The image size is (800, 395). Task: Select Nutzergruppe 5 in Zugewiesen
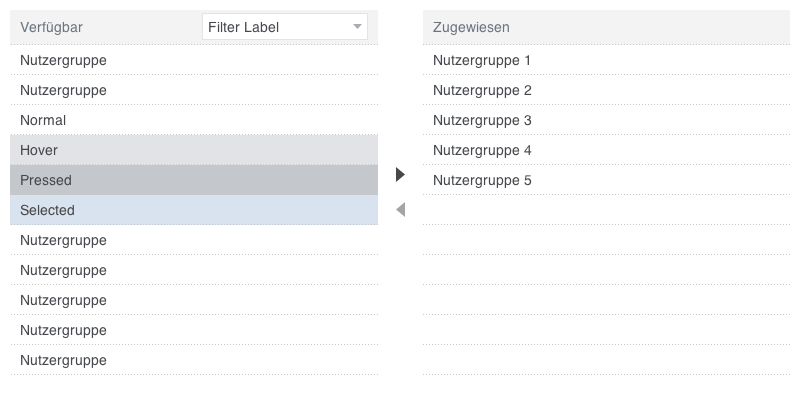pos(606,180)
